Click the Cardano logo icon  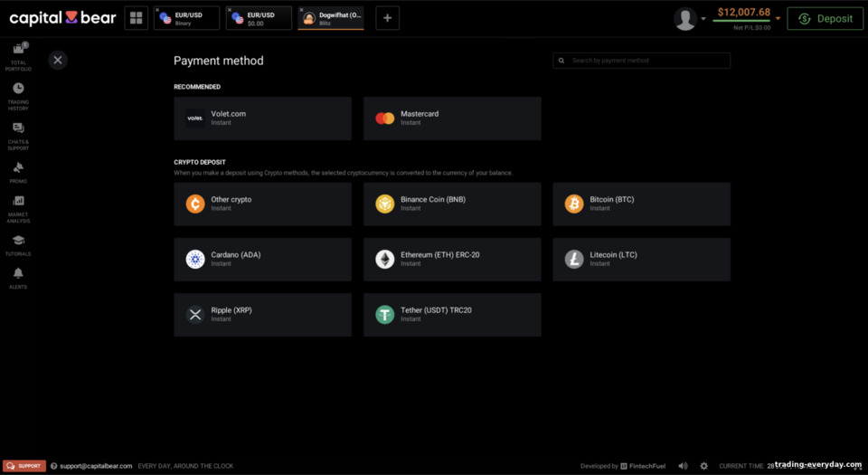coord(195,259)
